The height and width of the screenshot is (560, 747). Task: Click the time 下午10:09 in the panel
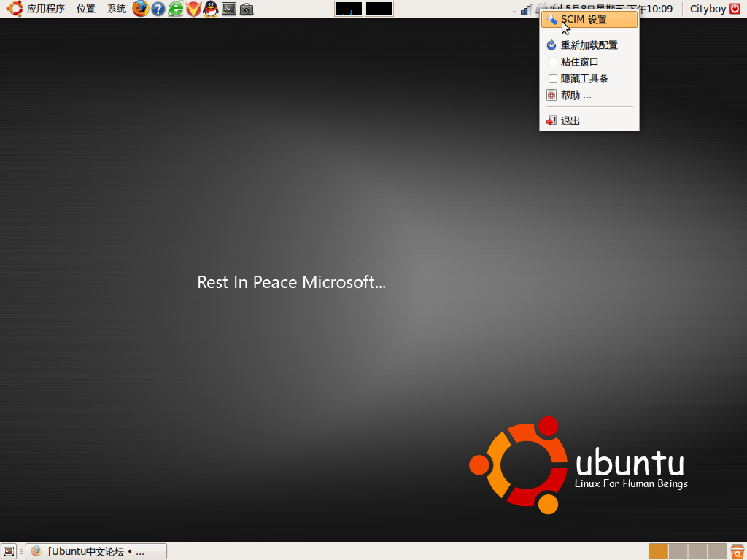[x=650, y=9]
